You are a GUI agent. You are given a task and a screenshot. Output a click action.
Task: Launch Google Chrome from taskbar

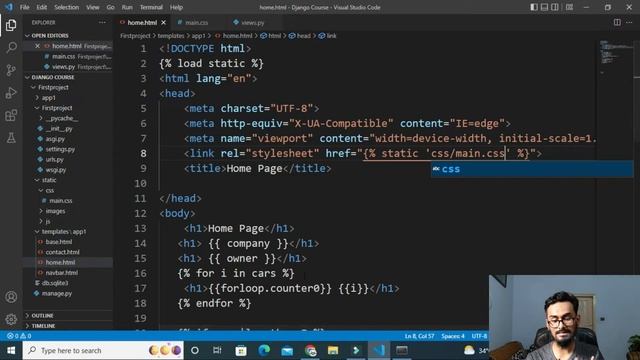point(310,350)
